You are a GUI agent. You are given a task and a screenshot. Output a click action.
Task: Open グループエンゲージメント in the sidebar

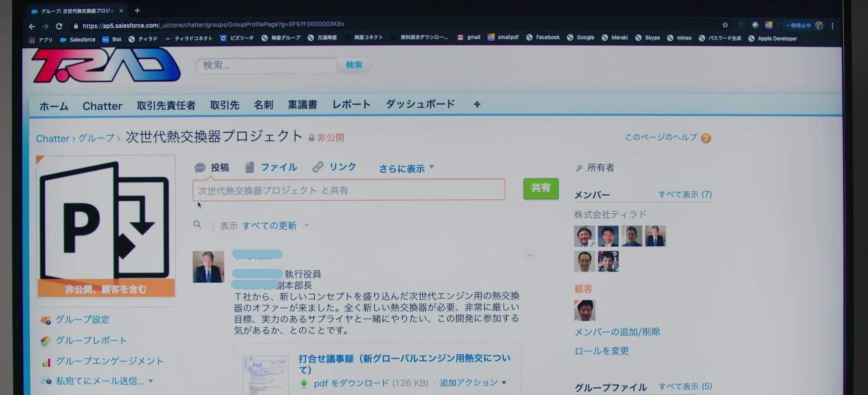tap(109, 361)
